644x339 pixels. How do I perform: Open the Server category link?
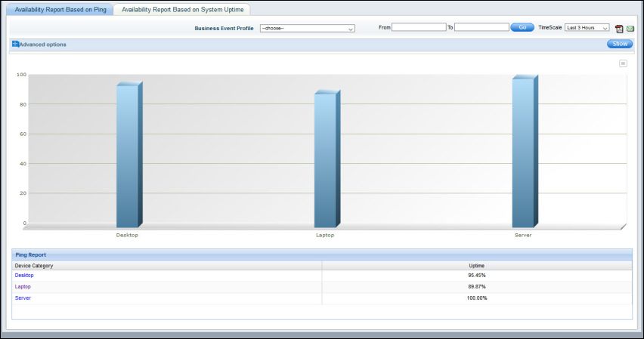pyautogui.click(x=23, y=298)
